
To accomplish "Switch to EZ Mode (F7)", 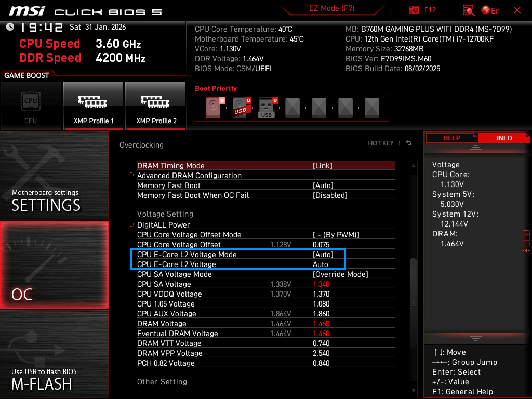I will click(331, 8).
